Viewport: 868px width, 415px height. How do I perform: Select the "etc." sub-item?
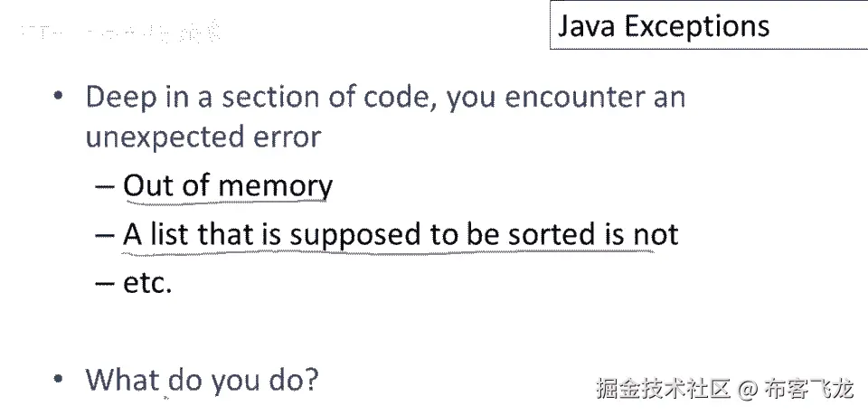147,283
